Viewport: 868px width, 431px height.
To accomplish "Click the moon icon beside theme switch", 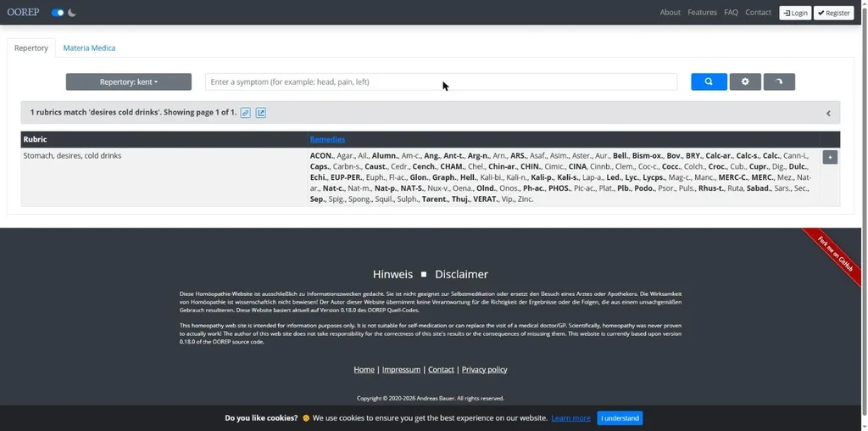I will coord(72,12).
